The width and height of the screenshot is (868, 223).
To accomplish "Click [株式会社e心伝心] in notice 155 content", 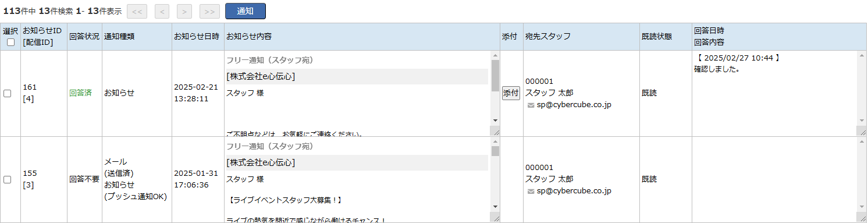I will pyautogui.click(x=261, y=162).
